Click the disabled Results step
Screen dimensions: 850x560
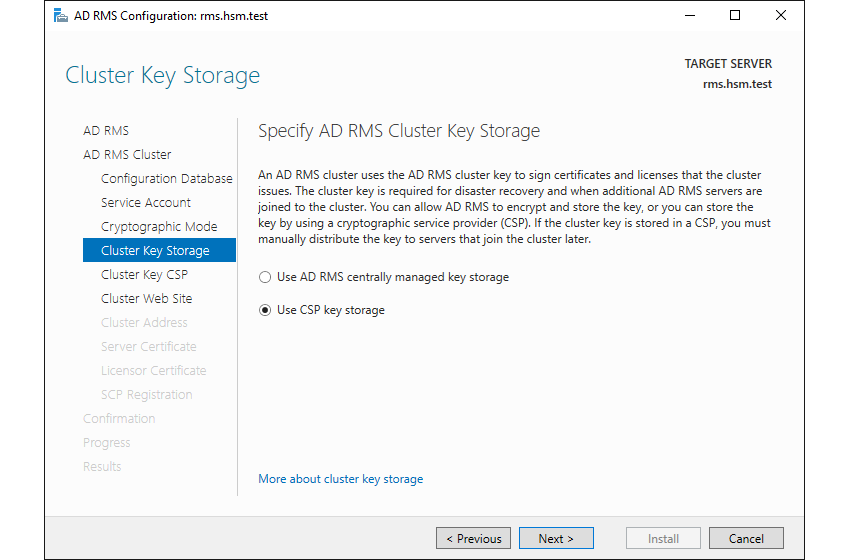(x=102, y=466)
